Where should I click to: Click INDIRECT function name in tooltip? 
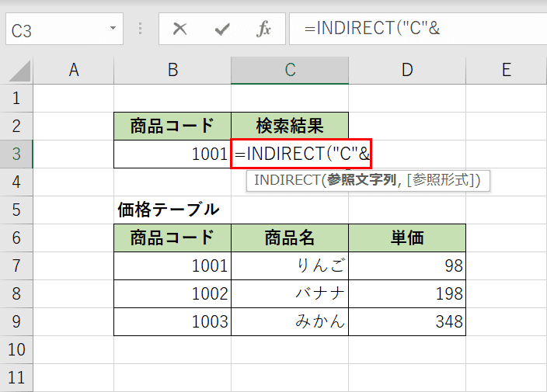click(x=287, y=180)
